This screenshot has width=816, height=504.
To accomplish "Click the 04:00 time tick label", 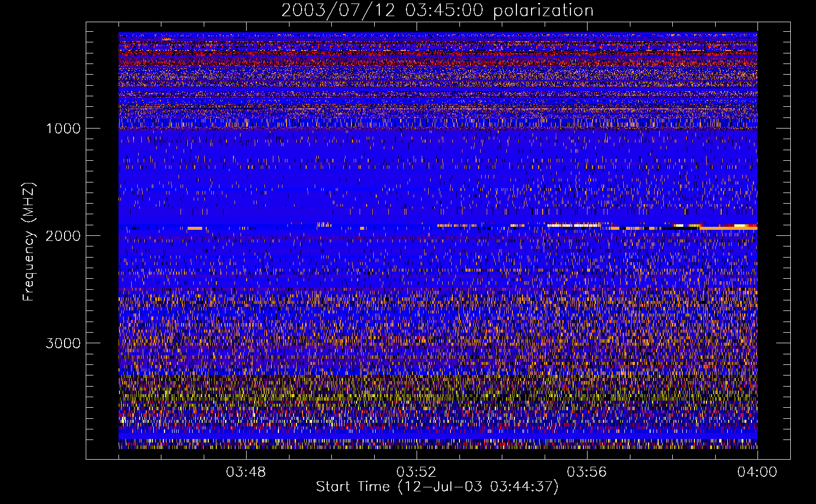I will (x=757, y=472).
